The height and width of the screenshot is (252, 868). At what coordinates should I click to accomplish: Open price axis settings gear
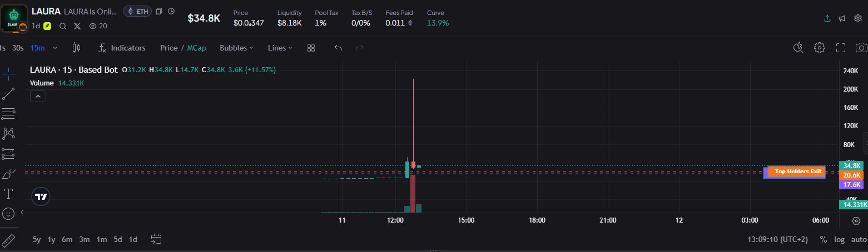856,220
